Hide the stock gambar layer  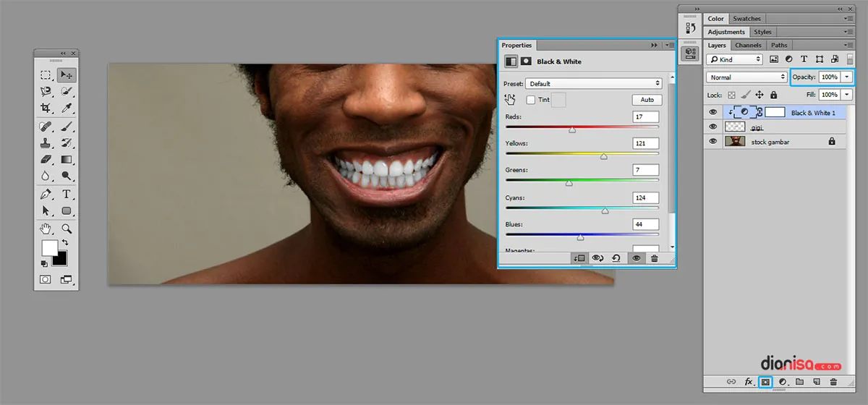(x=713, y=142)
